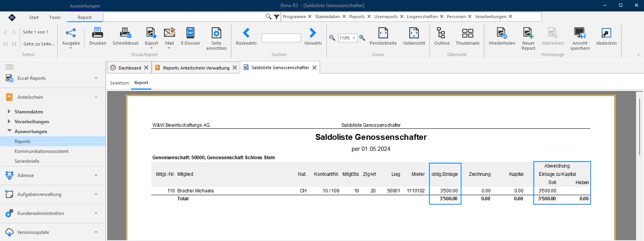This screenshot has width=644, height=241.
Task: Remove the Programme search filter
Action: click(x=310, y=17)
